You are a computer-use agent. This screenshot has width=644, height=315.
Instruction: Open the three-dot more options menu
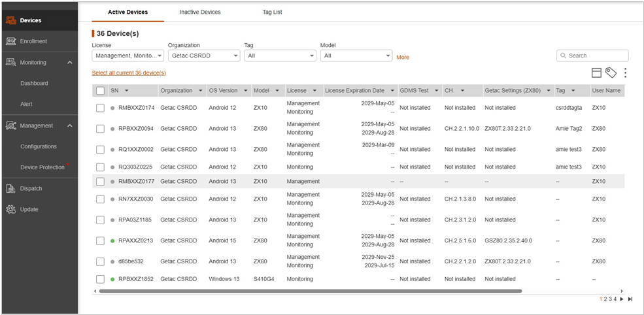tap(625, 73)
